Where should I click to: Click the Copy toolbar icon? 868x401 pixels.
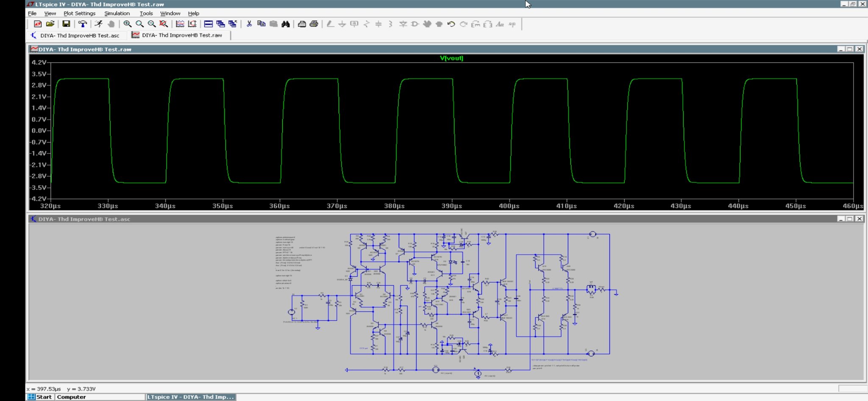point(262,24)
